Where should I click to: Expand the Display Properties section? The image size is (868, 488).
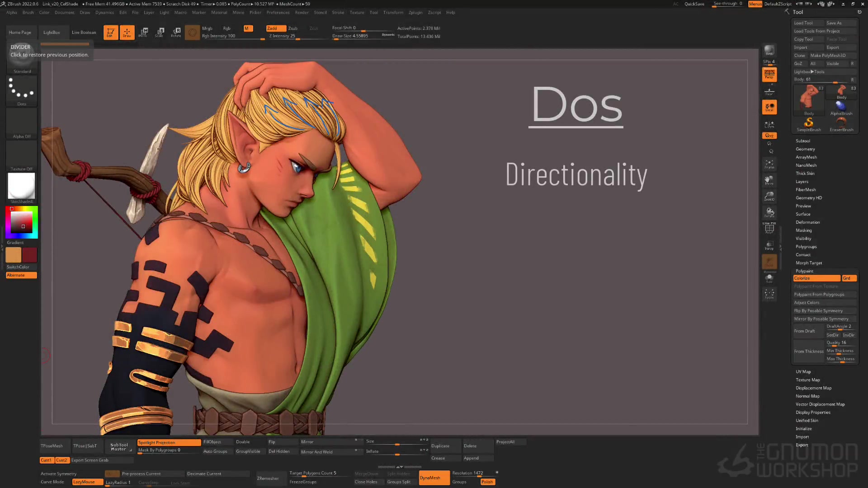(813, 413)
